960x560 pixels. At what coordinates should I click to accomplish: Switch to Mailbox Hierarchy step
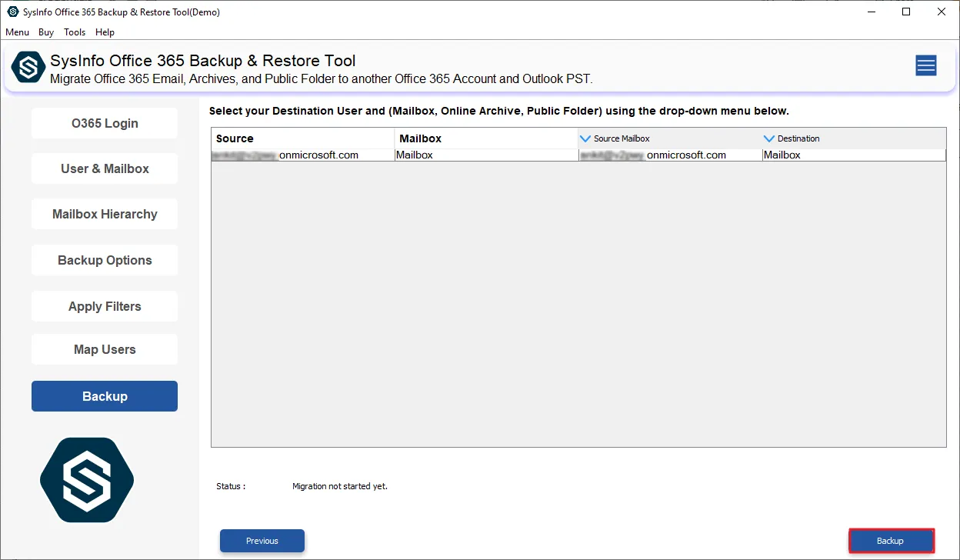coord(105,214)
